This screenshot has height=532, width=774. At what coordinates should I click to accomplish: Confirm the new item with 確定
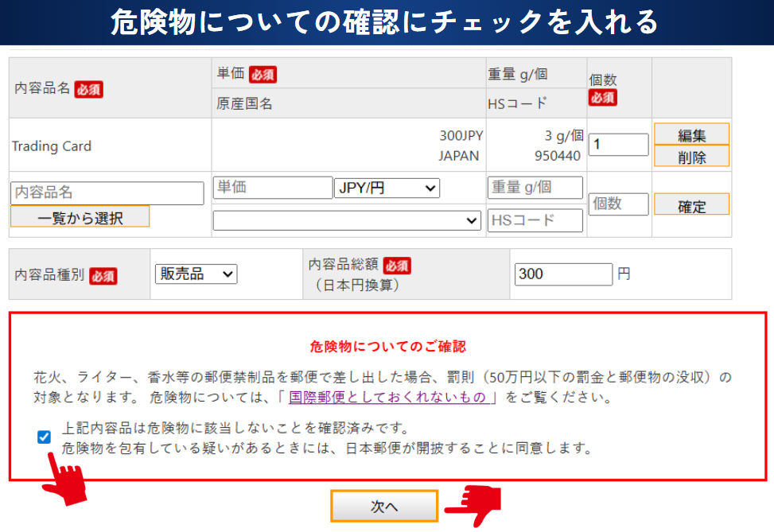[x=691, y=206]
